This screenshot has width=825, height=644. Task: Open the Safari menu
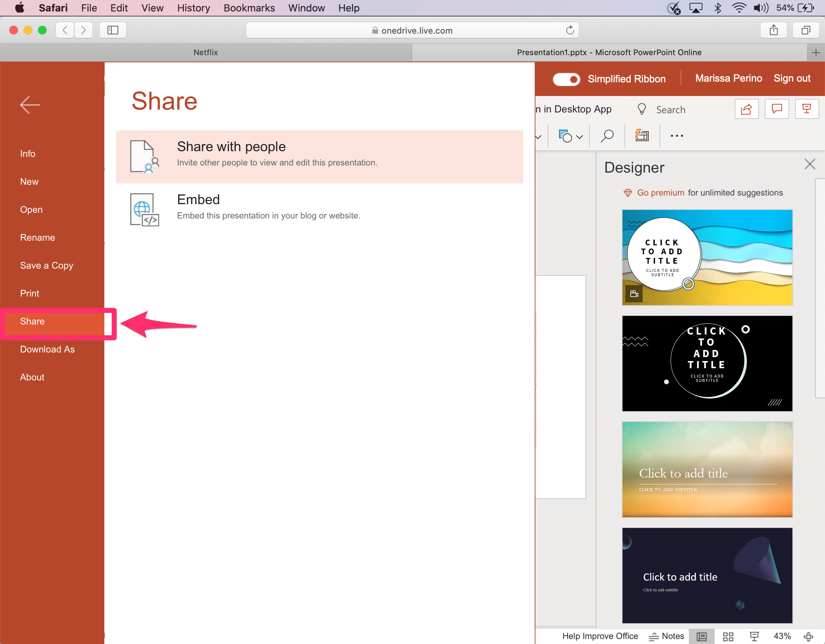click(53, 8)
